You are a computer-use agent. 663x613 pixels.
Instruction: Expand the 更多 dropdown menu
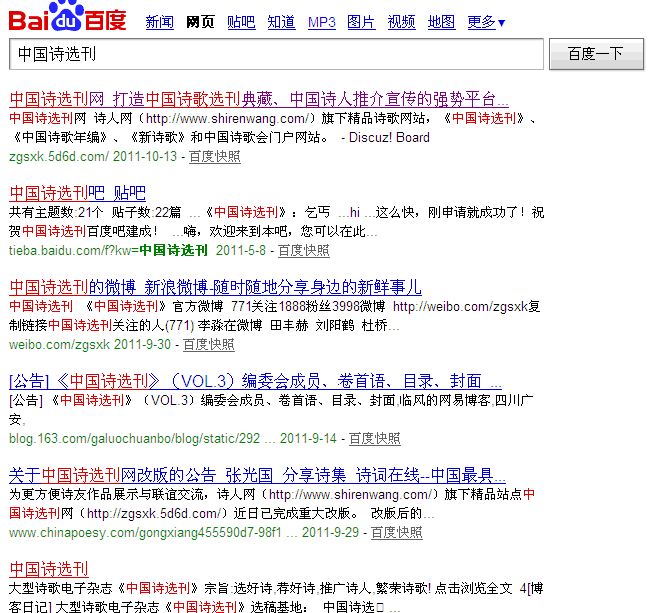point(486,22)
